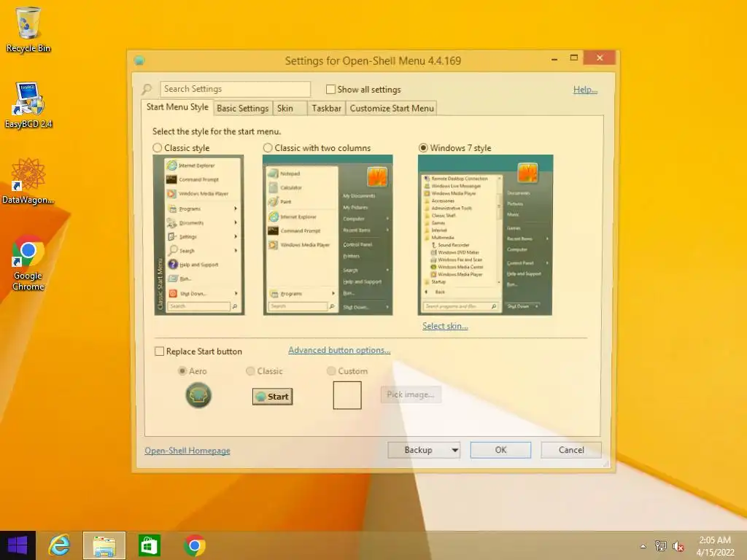Click the Classic style preview image
The width and height of the screenshot is (747, 560).
199,236
